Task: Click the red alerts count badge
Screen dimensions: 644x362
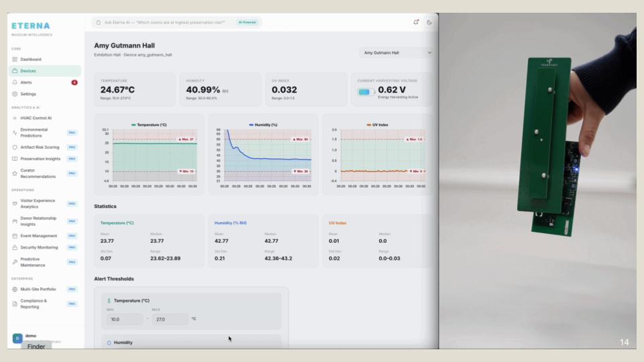Action: [x=74, y=82]
